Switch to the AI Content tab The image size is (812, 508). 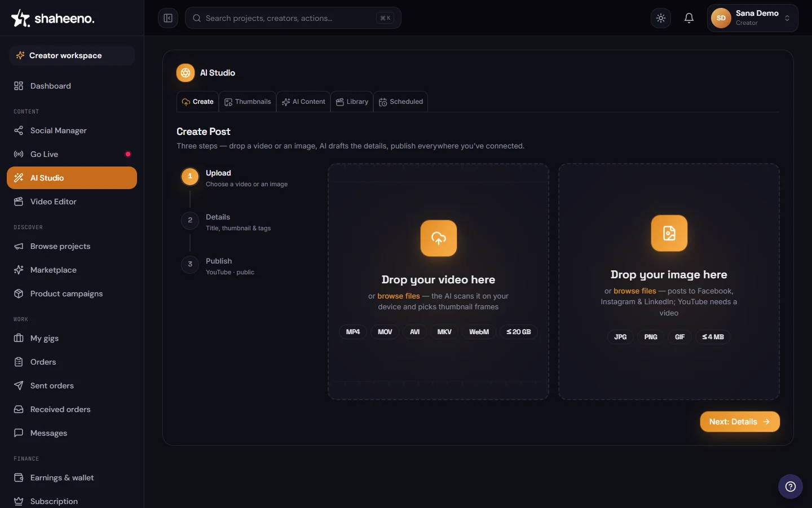303,102
